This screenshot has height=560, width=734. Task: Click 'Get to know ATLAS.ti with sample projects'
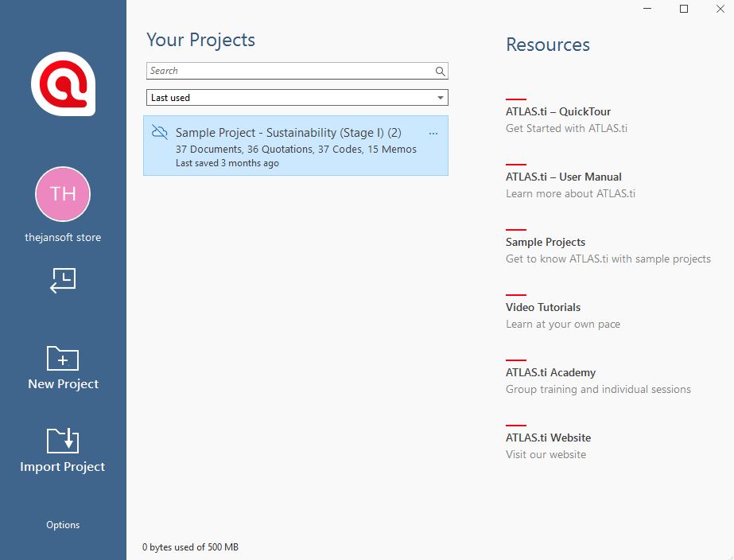coord(608,259)
